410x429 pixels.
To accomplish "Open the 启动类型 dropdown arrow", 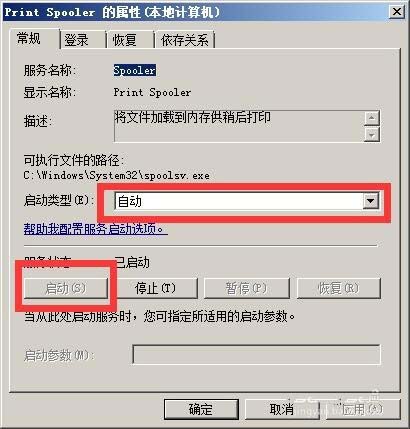I will click(370, 201).
